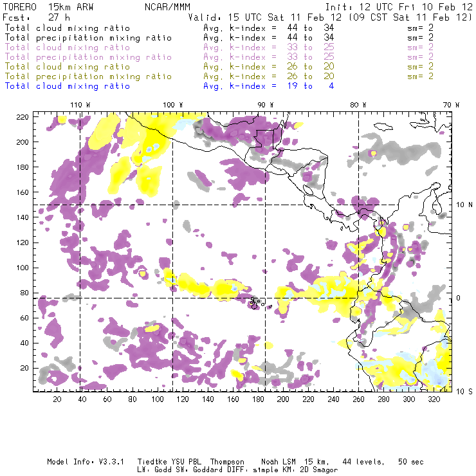Click '44 levels,' in the model info line

363,462
